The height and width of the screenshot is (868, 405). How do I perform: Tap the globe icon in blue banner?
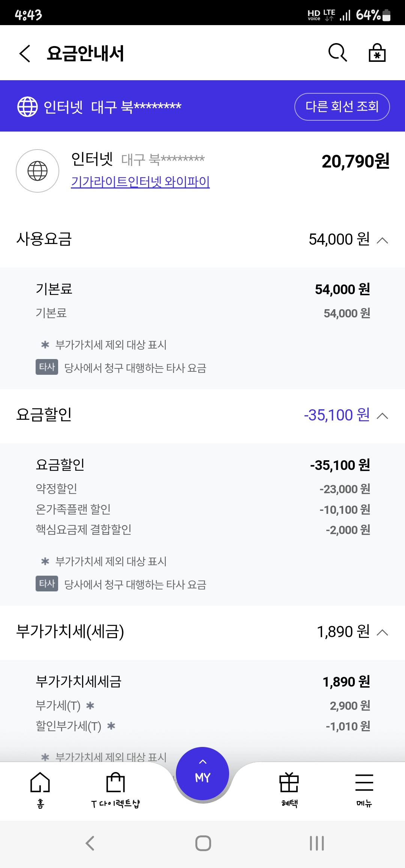(x=27, y=106)
